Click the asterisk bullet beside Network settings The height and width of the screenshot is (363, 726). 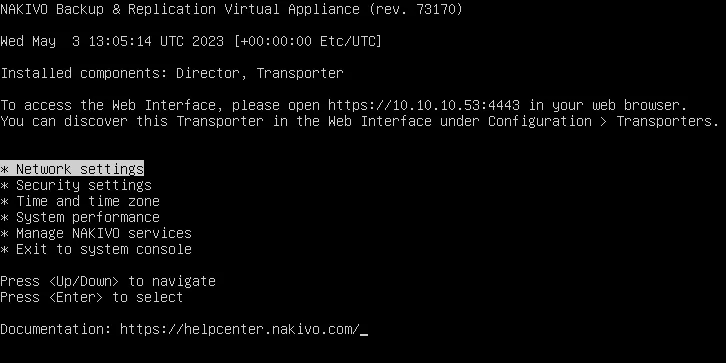click(x=4, y=169)
